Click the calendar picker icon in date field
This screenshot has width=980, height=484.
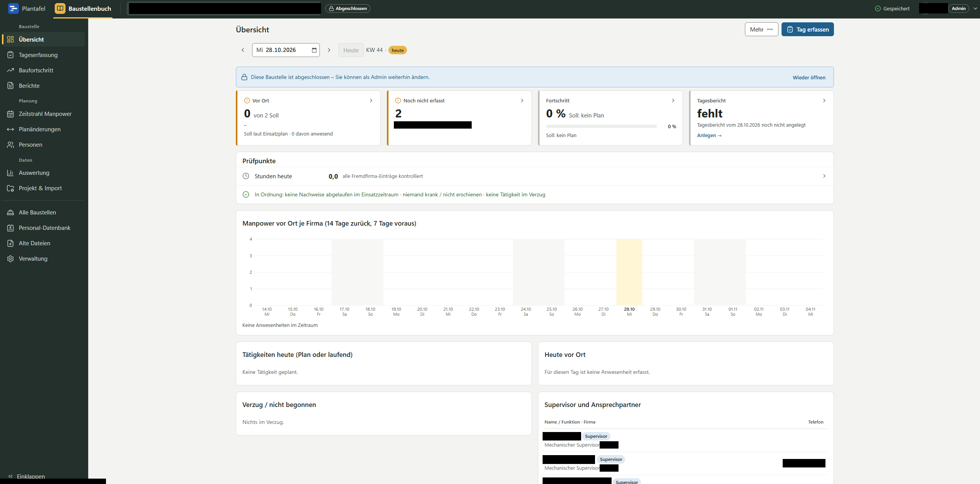(314, 50)
